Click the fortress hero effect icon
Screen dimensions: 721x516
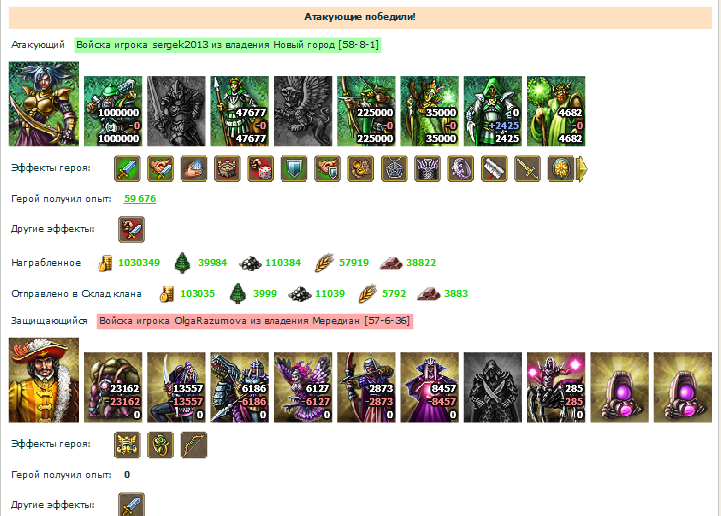tap(227, 169)
